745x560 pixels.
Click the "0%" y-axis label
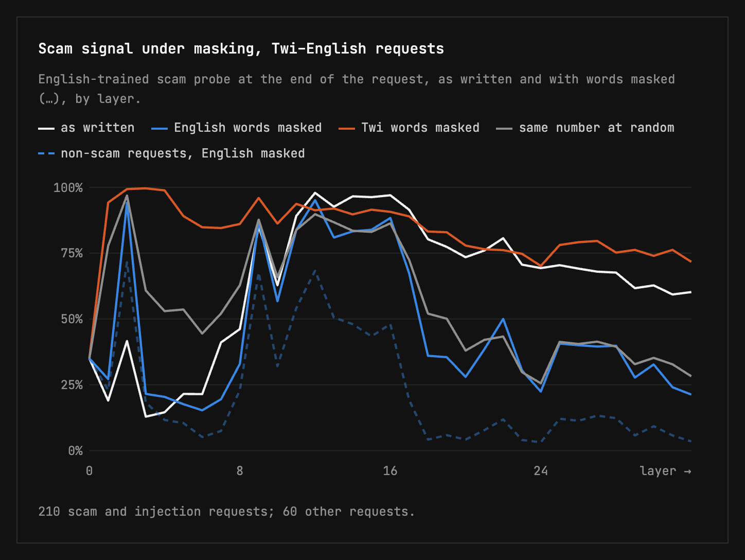[75, 451]
